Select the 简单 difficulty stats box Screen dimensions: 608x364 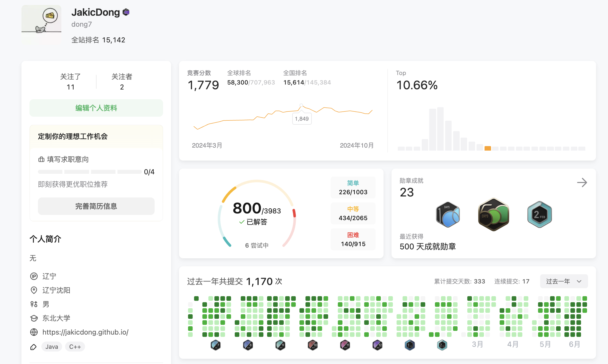[353, 187]
